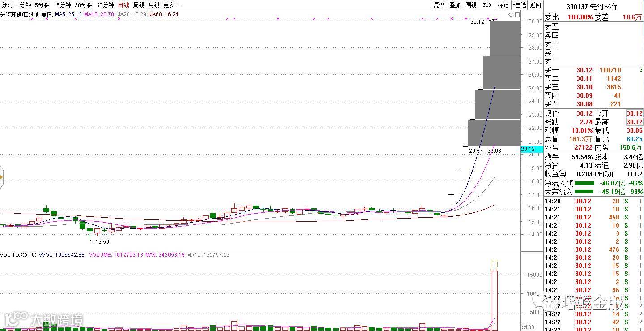Viewport: 644px width, 331px height.
Task: Click the MA10: 20.78 indicator label
Action: (x=99, y=14)
